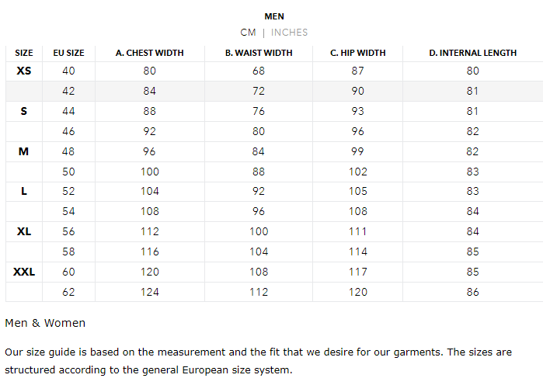The width and height of the screenshot is (550, 392).
Task: Click the EU SIZE column header
Action: click(x=68, y=53)
